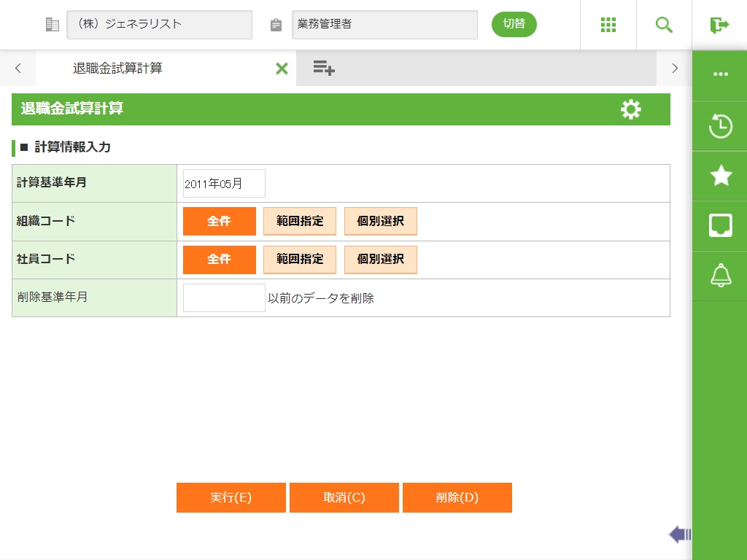The height and width of the screenshot is (560, 747).
Task: Open the history clock icon in sidebar
Action: click(x=720, y=126)
